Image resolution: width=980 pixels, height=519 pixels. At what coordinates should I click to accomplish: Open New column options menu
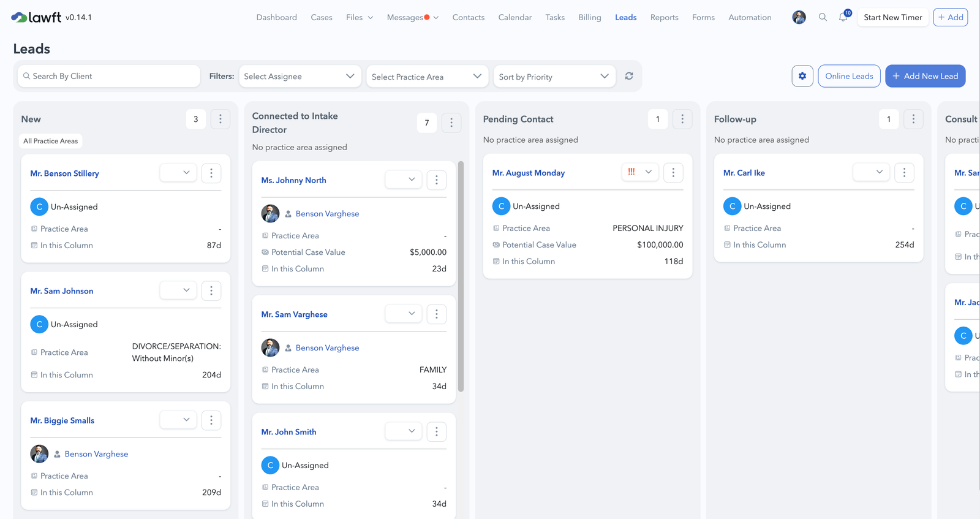coord(221,119)
